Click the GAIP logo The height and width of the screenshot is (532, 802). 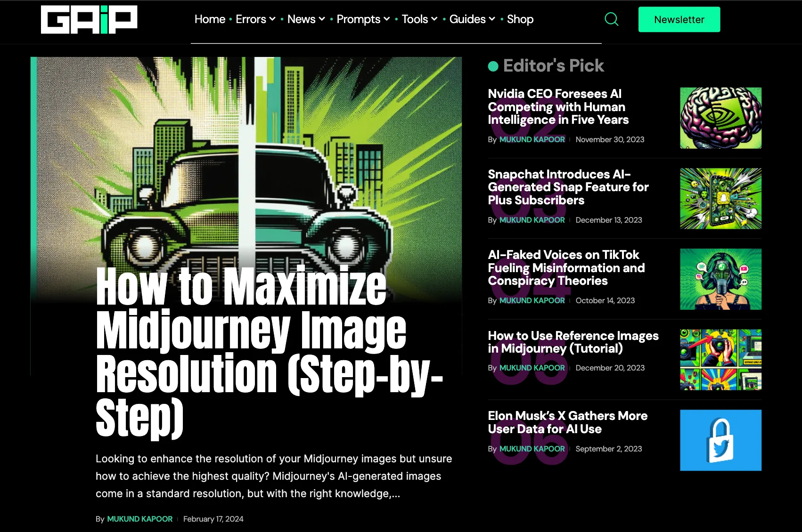tap(89, 20)
